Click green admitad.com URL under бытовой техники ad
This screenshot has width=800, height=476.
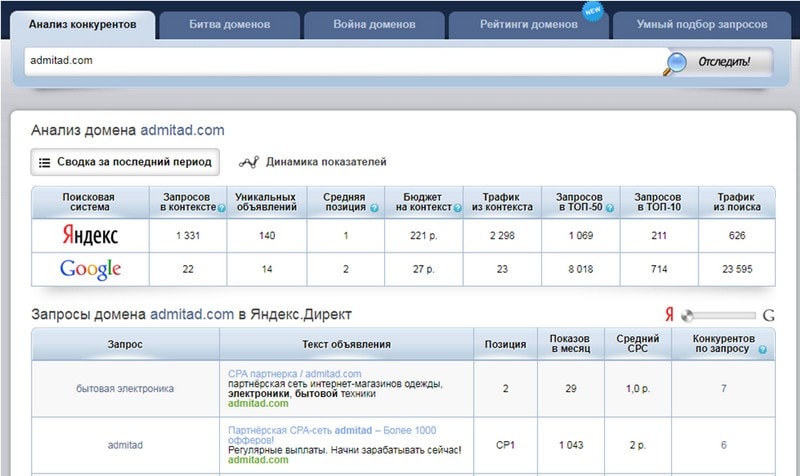click(x=258, y=404)
